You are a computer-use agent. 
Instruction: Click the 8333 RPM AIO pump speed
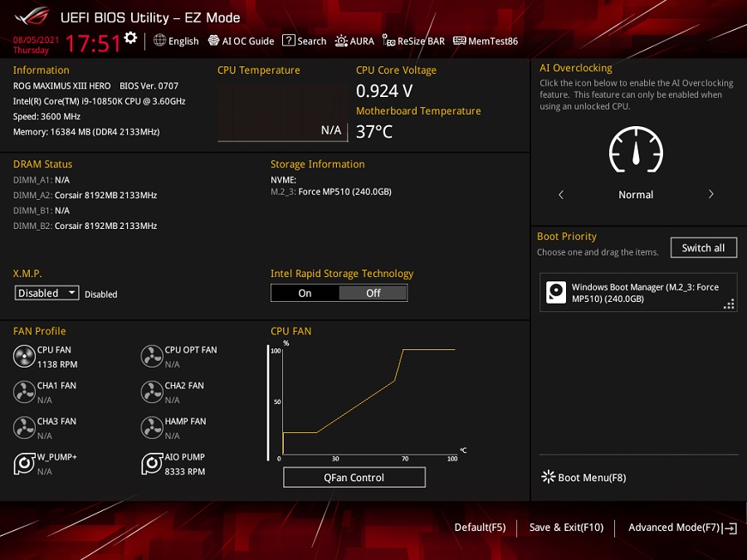pos(185,471)
